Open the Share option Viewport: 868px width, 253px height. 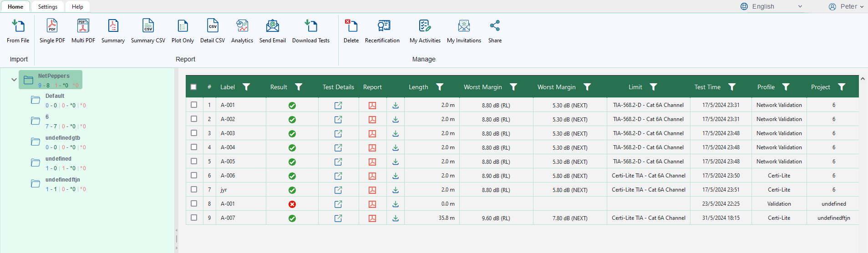pos(495,26)
